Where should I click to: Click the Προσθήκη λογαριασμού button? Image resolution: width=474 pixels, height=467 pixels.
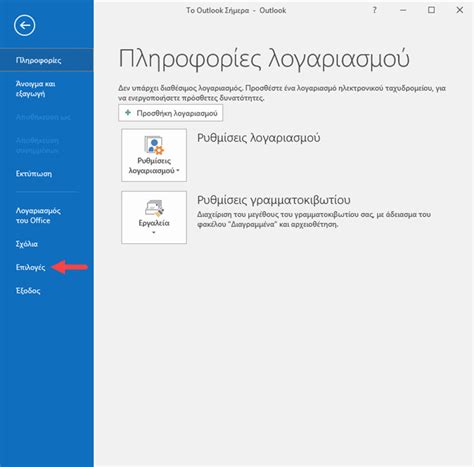pos(171,113)
